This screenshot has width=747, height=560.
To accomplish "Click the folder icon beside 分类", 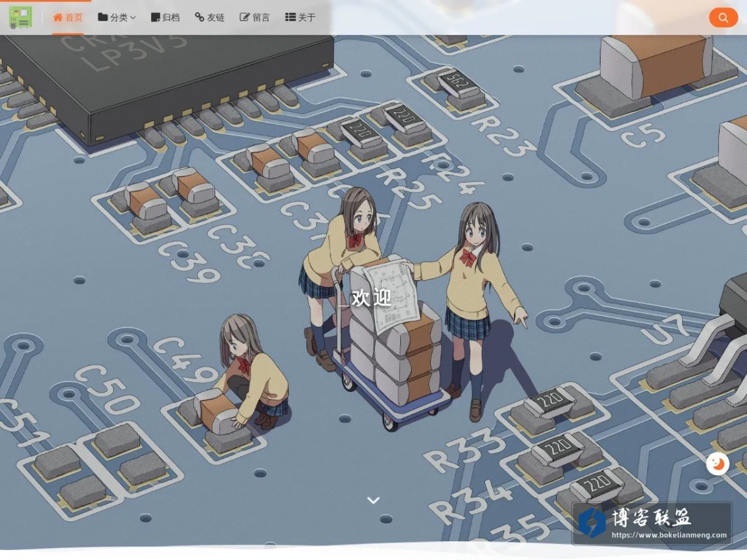I will (x=103, y=17).
